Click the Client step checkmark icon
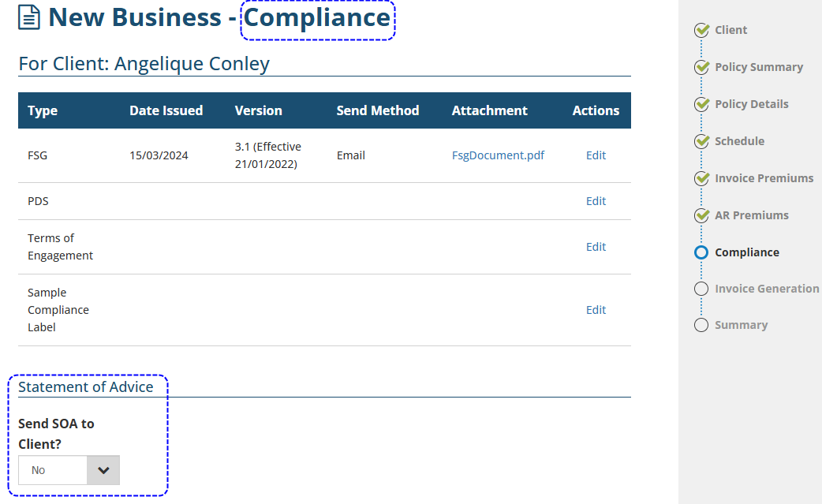The image size is (822, 504). 701,30
